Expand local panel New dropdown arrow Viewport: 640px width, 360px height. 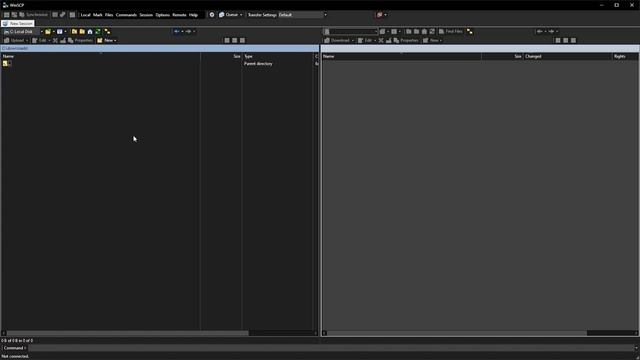click(x=115, y=40)
